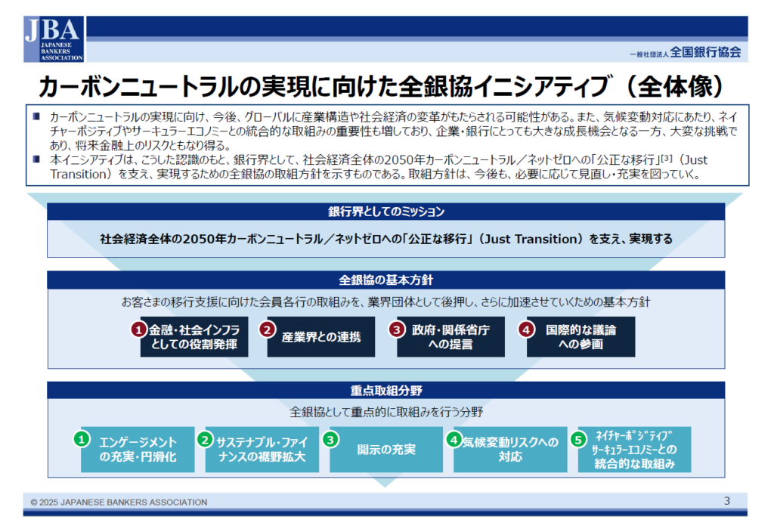Viewport: 774px width, 532px height.
Task: Click green circle number 3 badge
Action: coord(330,439)
